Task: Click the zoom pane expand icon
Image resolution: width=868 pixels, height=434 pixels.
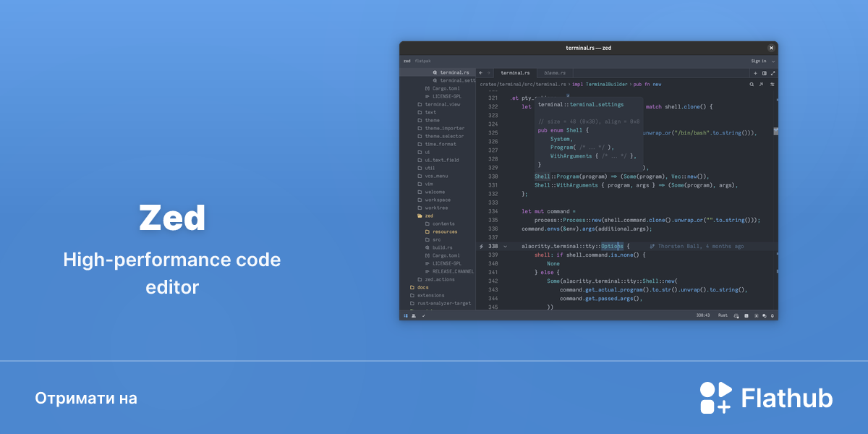Action: 773,73
